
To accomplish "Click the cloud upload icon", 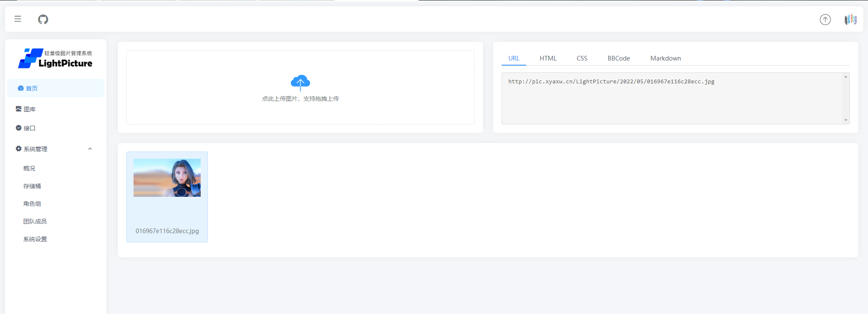I will coord(300,82).
